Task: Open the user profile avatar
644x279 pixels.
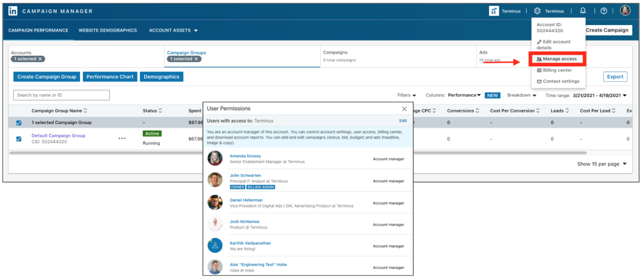Action: 625,11
